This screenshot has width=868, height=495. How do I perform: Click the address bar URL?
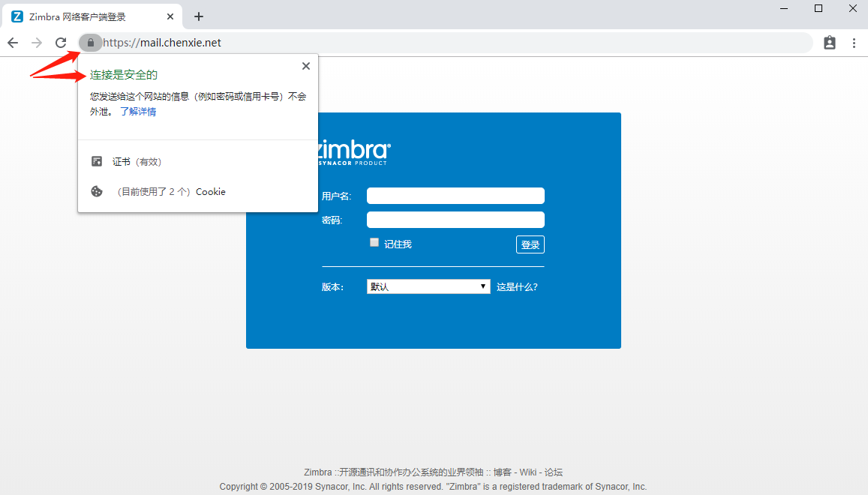(x=162, y=43)
